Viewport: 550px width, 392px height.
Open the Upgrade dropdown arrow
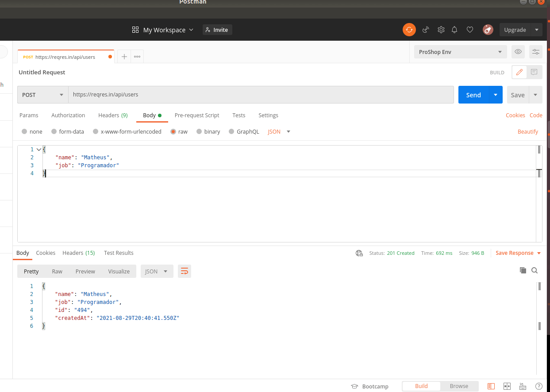(536, 30)
